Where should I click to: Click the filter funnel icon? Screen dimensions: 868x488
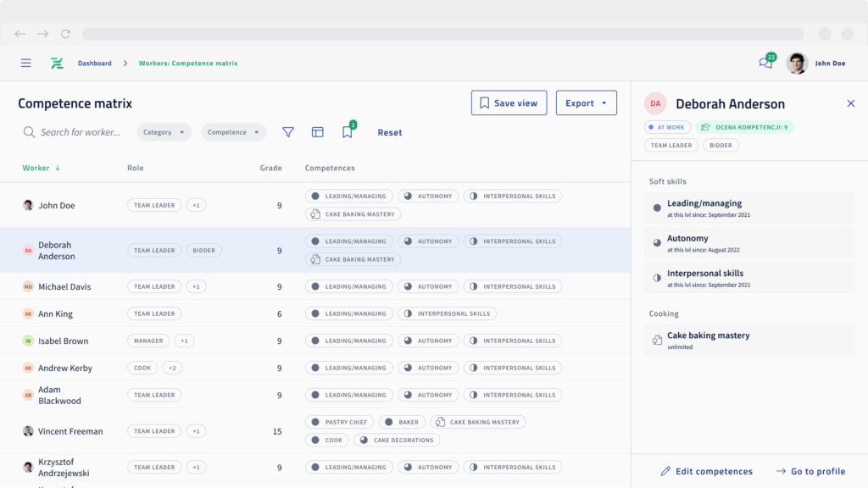click(288, 132)
